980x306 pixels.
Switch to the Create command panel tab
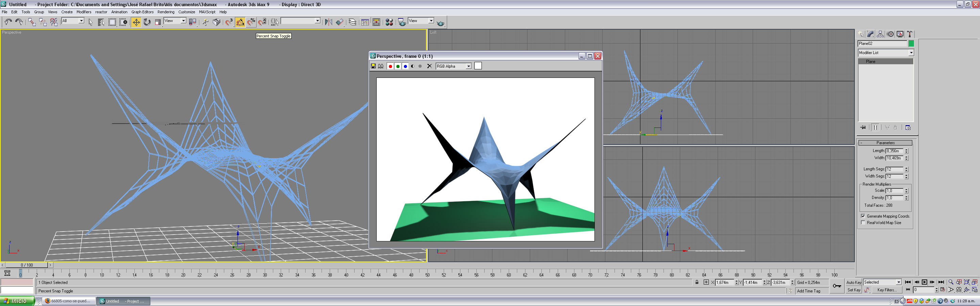tap(861, 34)
